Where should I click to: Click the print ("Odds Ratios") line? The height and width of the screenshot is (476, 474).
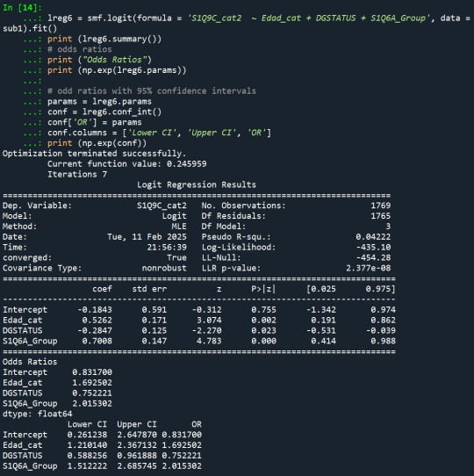click(x=99, y=60)
